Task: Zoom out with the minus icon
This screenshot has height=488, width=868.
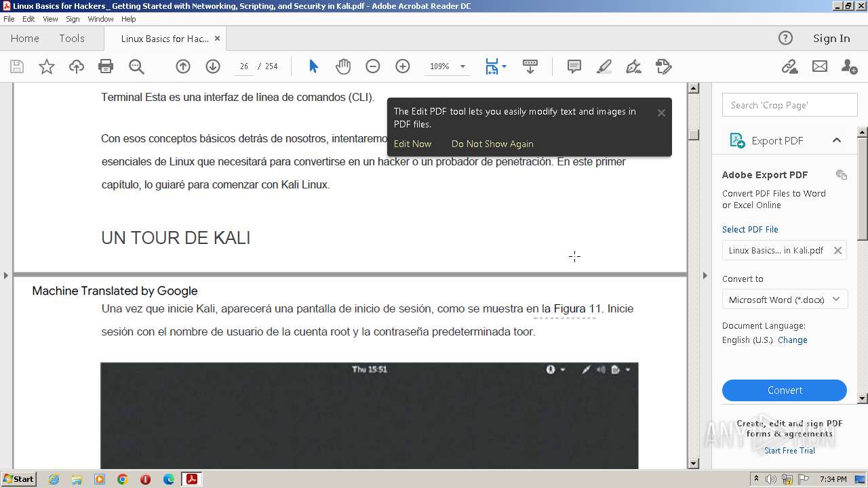Action: [x=373, y=66]
